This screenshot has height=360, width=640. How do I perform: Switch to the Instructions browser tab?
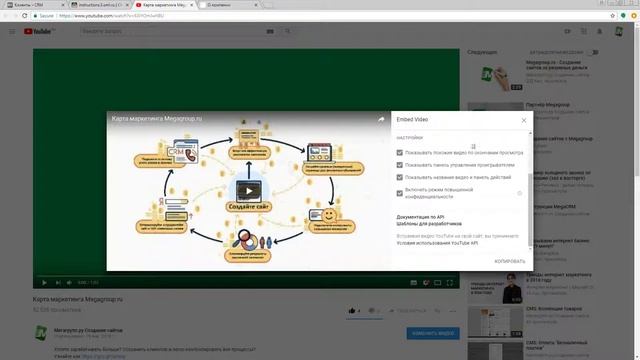[100, 5]
